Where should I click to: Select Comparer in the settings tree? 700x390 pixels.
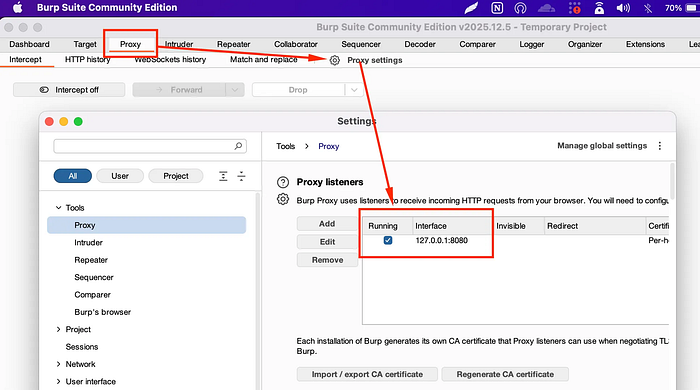[92, 295]
